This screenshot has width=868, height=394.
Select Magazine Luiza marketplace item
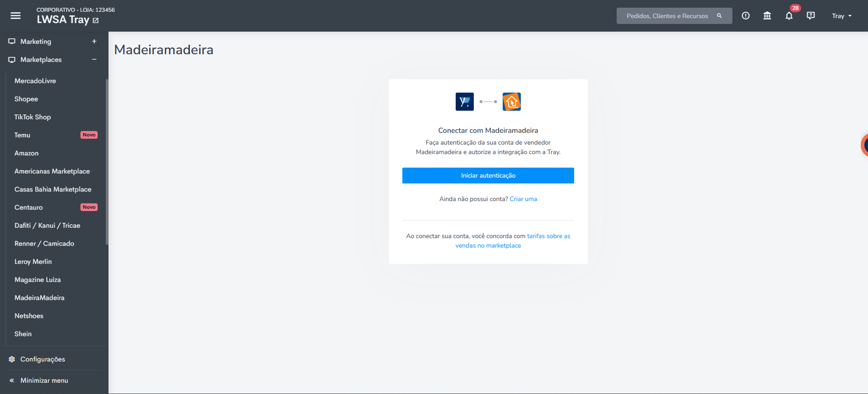tap(38, 280)
